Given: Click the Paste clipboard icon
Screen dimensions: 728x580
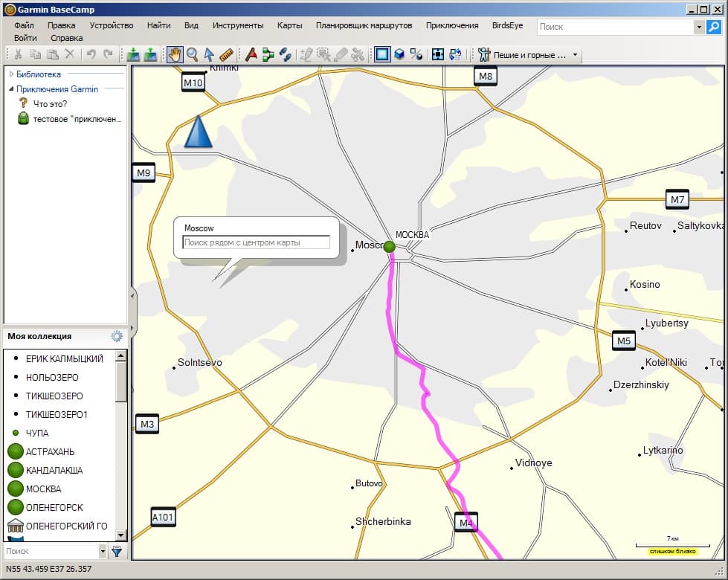Looking at the screenshot, I should coord(53,54).
